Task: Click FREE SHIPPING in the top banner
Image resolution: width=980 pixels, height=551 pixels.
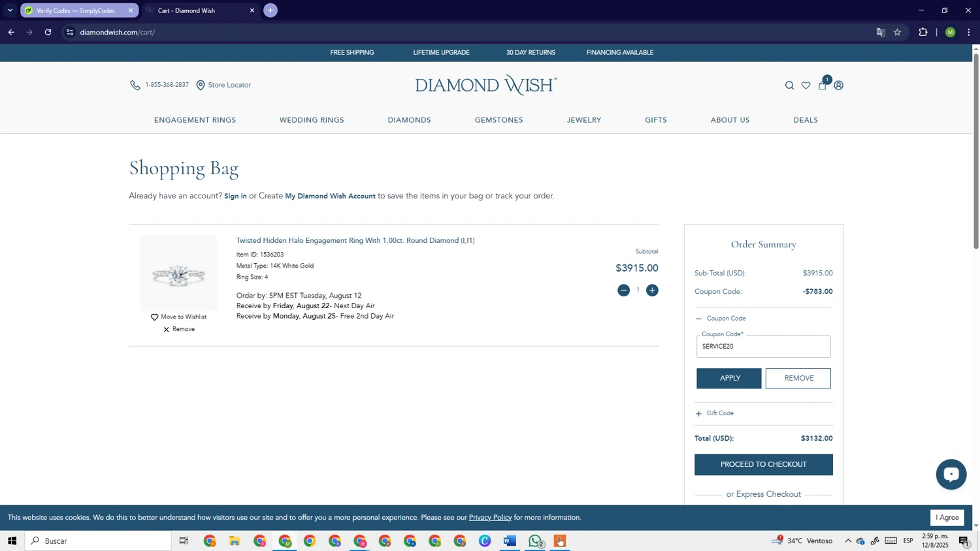Action: (351, 53)
